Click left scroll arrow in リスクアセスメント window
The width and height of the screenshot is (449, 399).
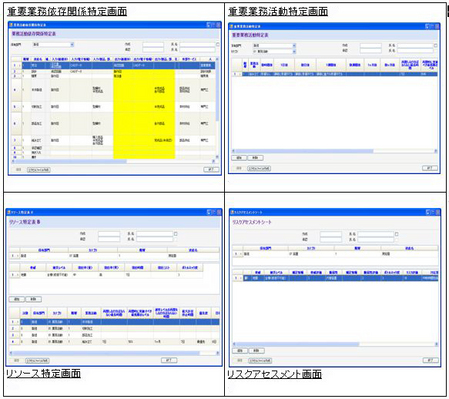click(234, 344)
